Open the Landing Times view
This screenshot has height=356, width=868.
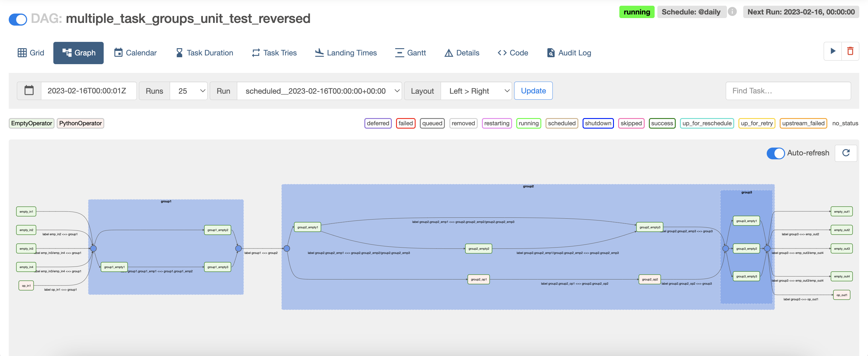(345, 53)
